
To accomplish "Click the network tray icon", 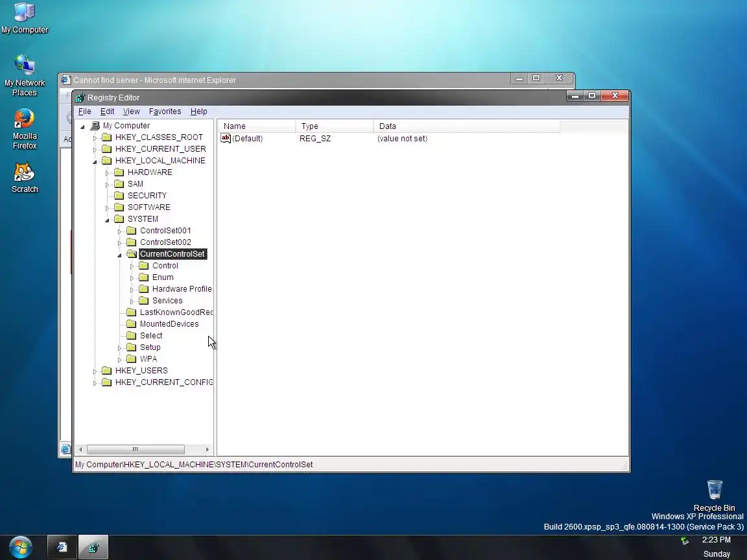I will 685,541.
